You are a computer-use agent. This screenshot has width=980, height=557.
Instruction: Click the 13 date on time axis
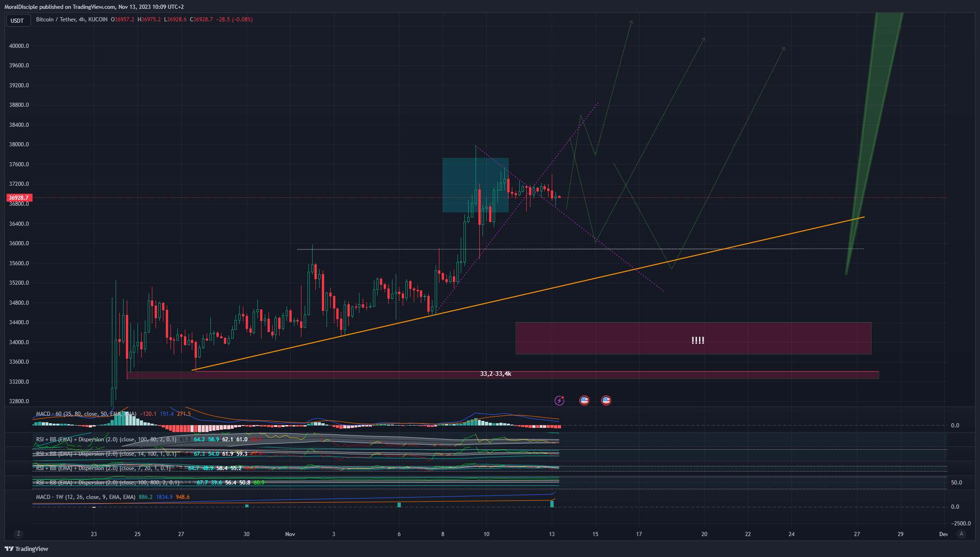click(x=552, y=534)
